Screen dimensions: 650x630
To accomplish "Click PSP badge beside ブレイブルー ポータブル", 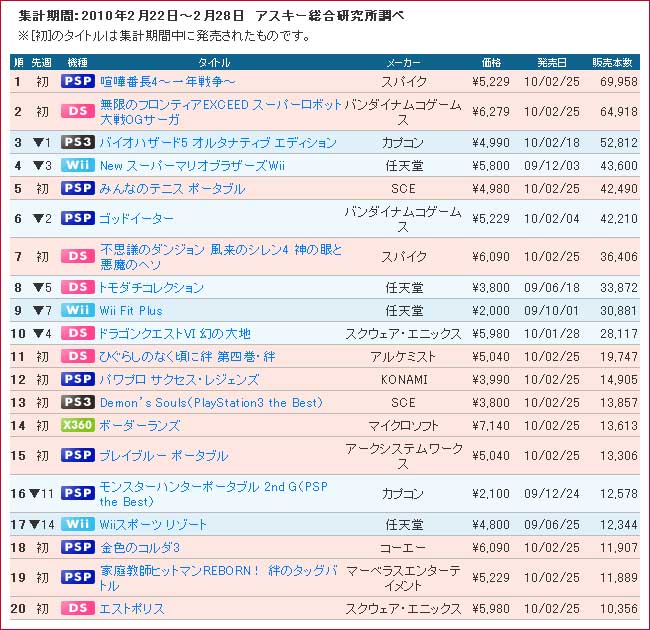I will coord(78,455).
